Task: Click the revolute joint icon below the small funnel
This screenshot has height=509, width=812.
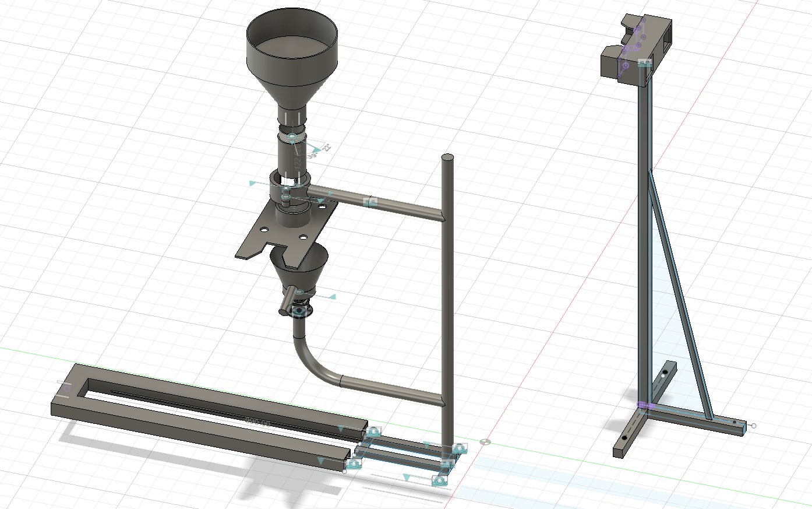Action: click(x=299, y=311)
